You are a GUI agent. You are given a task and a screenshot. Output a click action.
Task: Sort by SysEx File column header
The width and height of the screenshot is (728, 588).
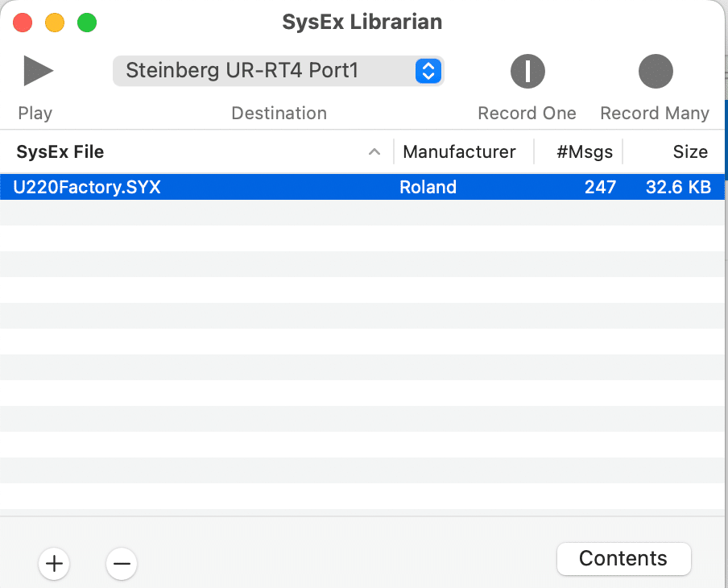pos(60,151)
